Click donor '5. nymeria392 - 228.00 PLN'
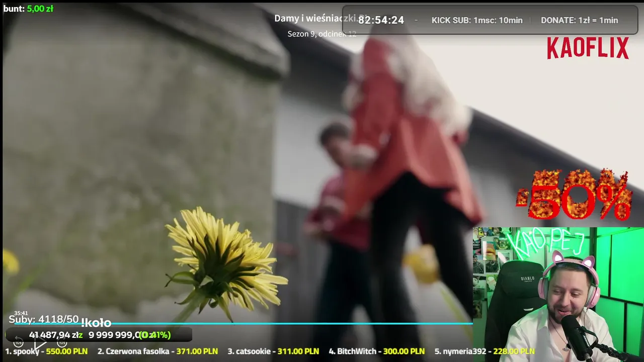 point(485,351)
